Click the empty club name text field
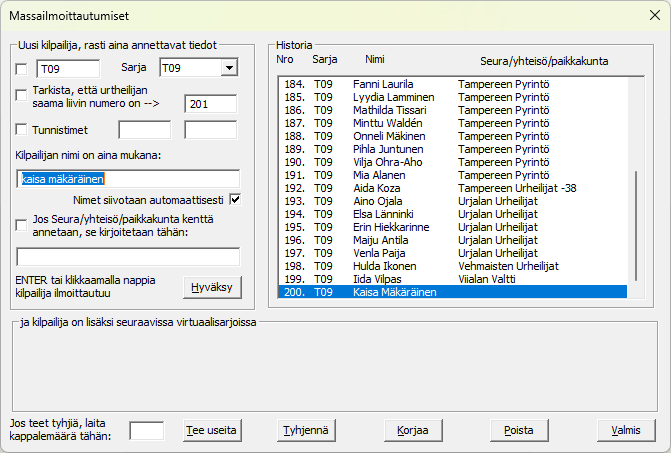 [128, 257]
